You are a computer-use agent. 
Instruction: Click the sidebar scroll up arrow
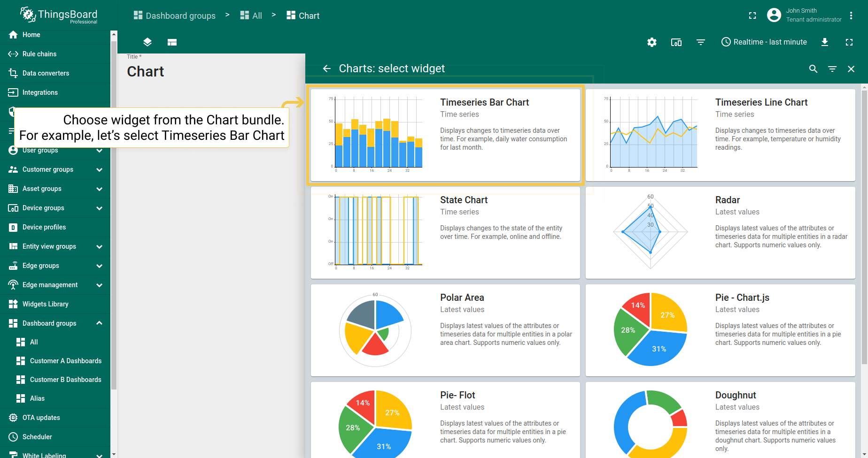tap(114, 34)
